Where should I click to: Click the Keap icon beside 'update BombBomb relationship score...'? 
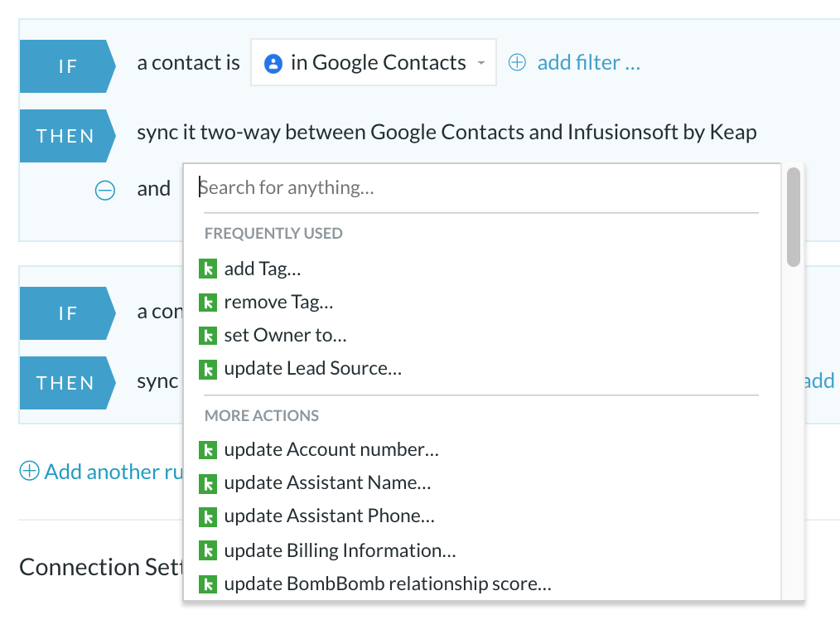[208, 584]
